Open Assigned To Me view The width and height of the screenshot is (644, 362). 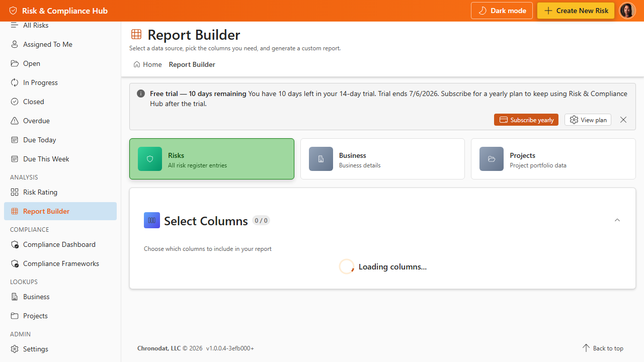click(60, 44)
